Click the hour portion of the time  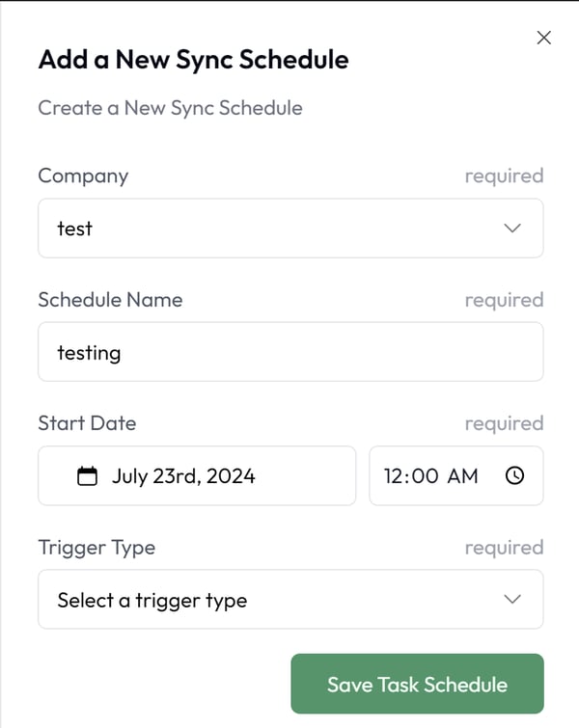pos(394,476)
